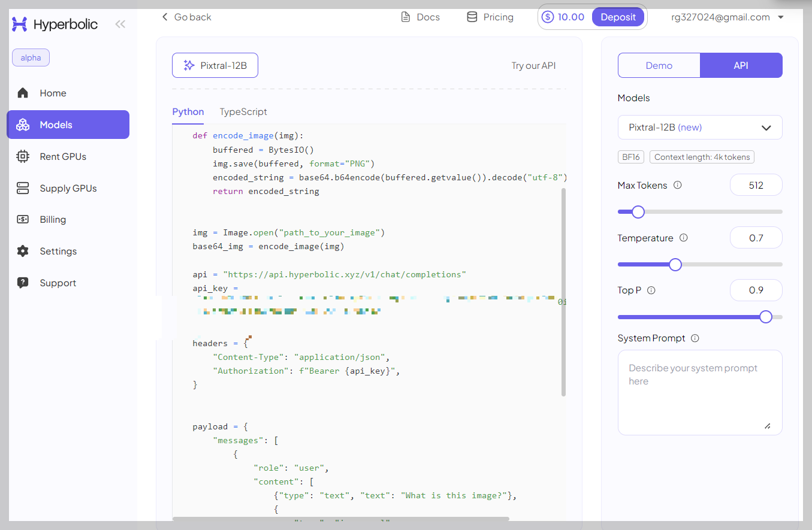Select the API tab
Viewport: 812px width, 530px height.
(x=741, y=65)
